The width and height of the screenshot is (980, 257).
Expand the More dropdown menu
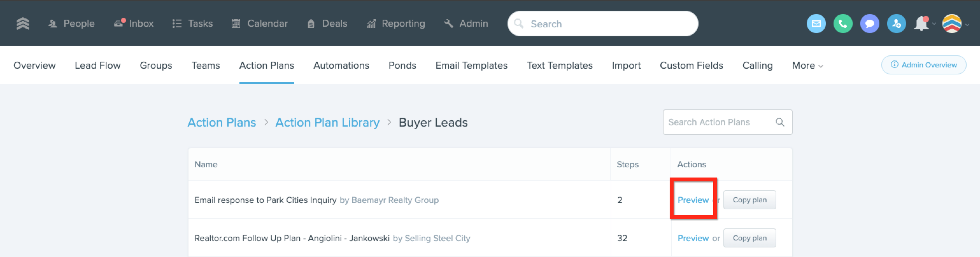pos(807,66)
